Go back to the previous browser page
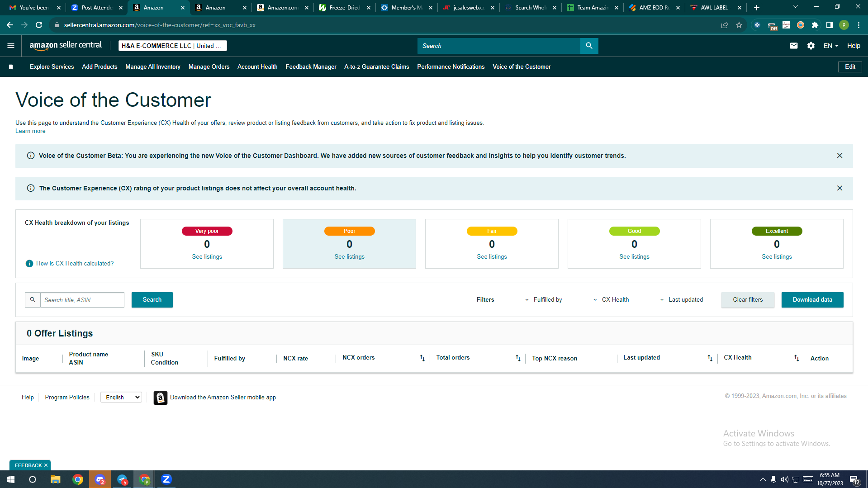Image resolution: width=868 pixels, height=488 pixels. [x=10, y=25]
